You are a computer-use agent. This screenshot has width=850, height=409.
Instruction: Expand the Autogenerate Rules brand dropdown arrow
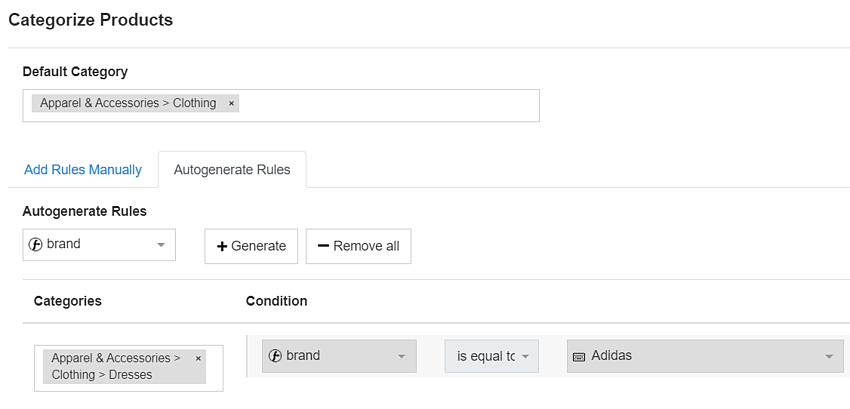pos(161,245)
